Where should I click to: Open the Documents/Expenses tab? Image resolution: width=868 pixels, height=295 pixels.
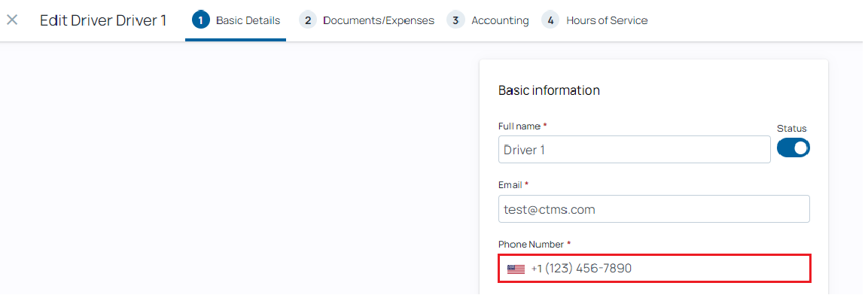point(367,20)
